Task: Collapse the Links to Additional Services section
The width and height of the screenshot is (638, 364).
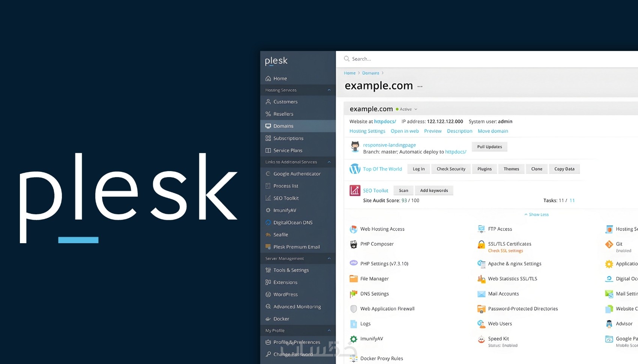Action: 329,162
